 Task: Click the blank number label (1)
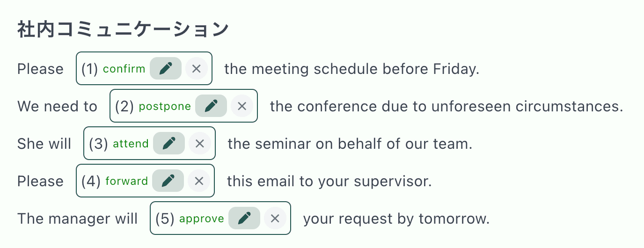tap(89, 69)
